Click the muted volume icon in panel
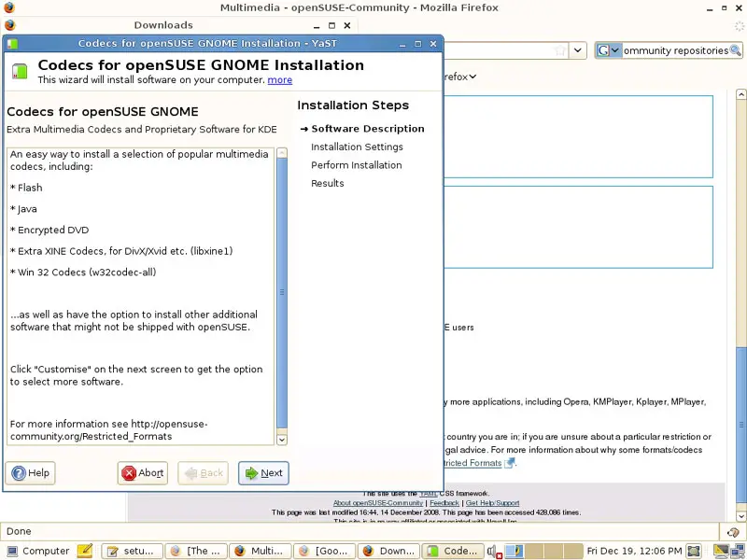Viewport: 747px width, 560px height. 495,552
